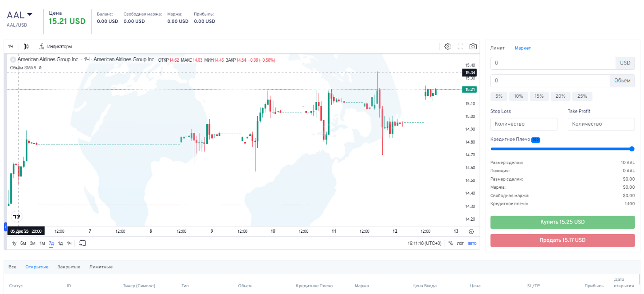Open the go-to-date calendar icon

(82, 243)
